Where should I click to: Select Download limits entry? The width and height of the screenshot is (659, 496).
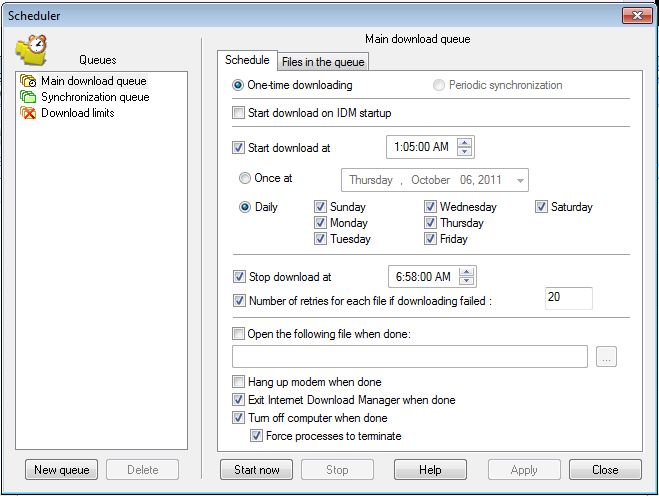78,113
